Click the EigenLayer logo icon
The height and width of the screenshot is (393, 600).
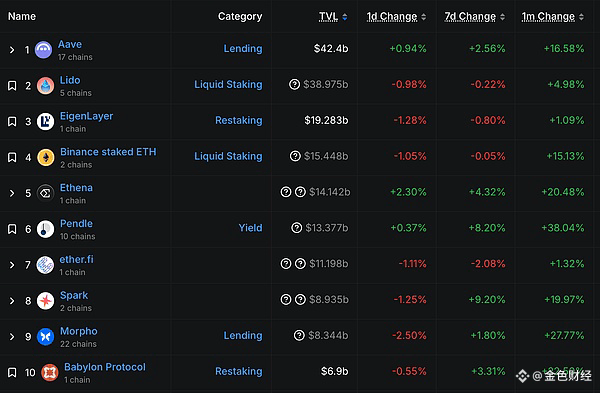click(x=46, y=122)
